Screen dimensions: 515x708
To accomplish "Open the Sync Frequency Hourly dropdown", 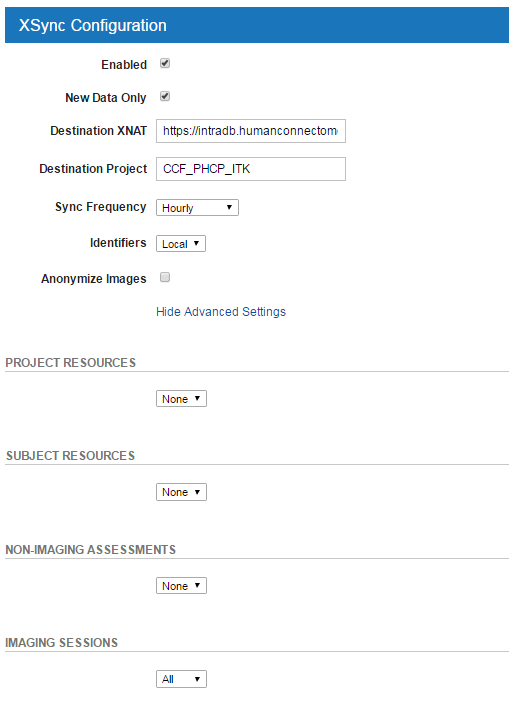I will click(197, 208).
